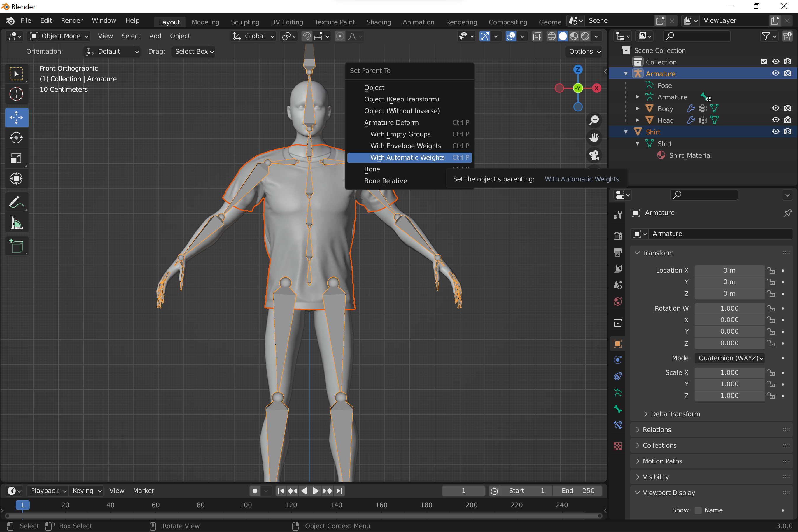Toggle Show Name checkbox in Viewport Display
798x532 pixels.
point(698,510)
